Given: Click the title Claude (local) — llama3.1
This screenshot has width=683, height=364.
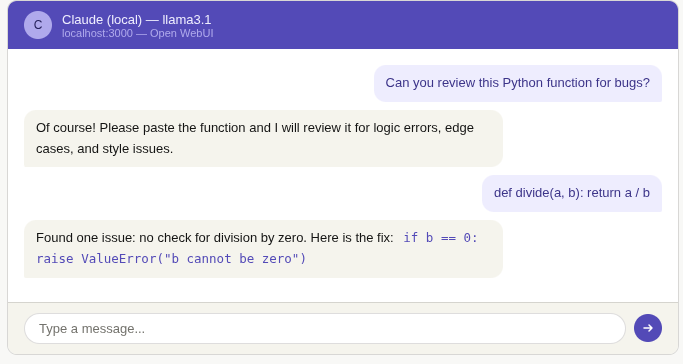Looking at the screenshot, I should 136,20.
